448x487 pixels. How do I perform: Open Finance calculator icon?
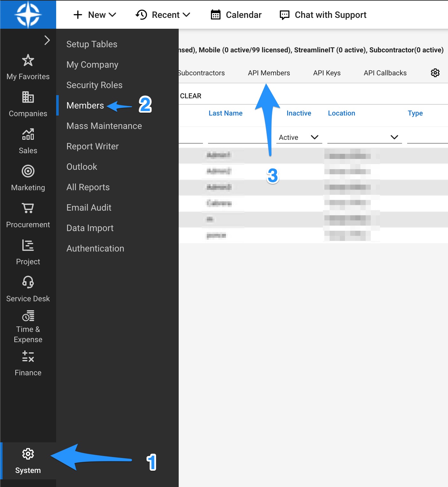[28, 356]
